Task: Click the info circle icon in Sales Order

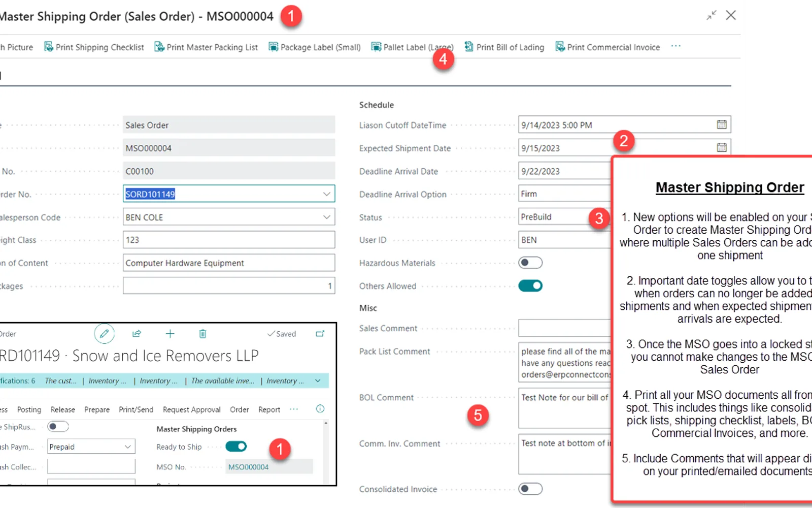Action: coord(320,409)
